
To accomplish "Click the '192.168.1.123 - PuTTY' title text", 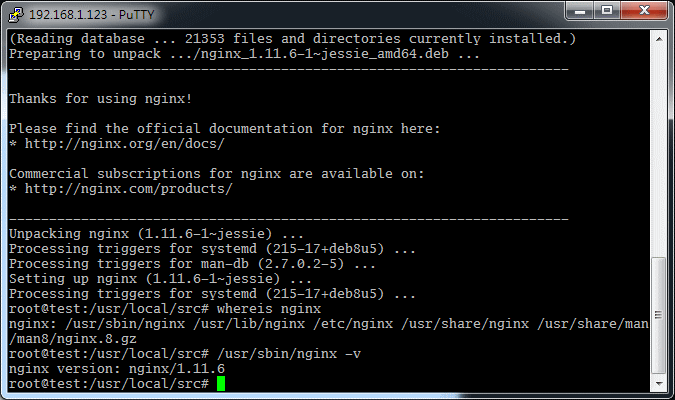I will pos(91,15).
